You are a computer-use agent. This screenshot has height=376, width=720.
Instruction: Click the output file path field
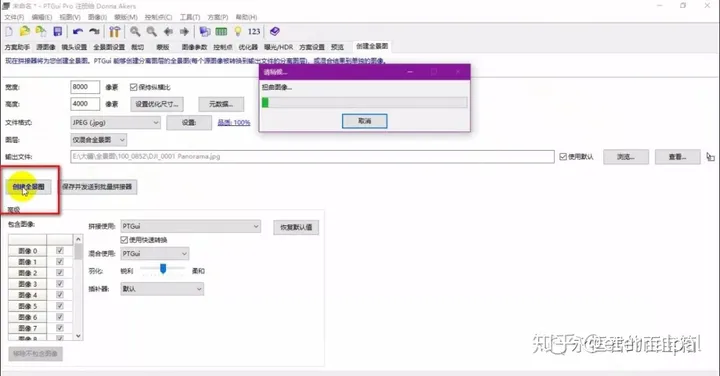pyautogui.click(x=312, y=157)
